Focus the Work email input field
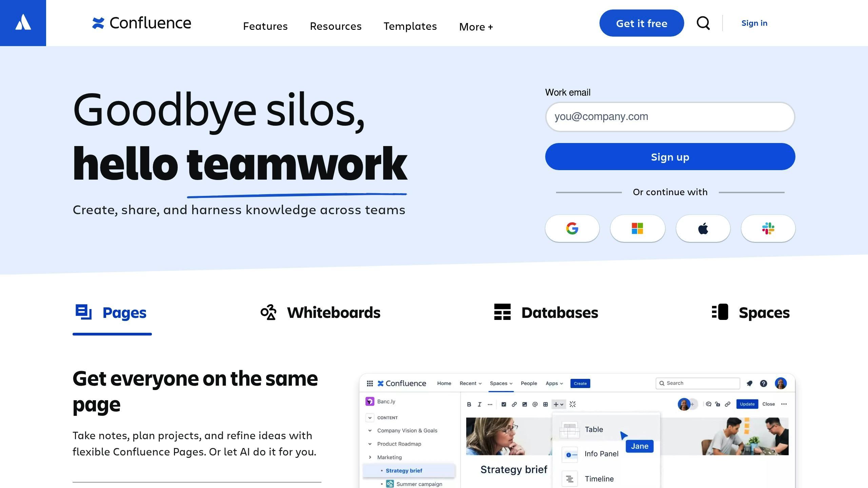Image resolution: width=868 pixels, height=488 pixels. 670,117
